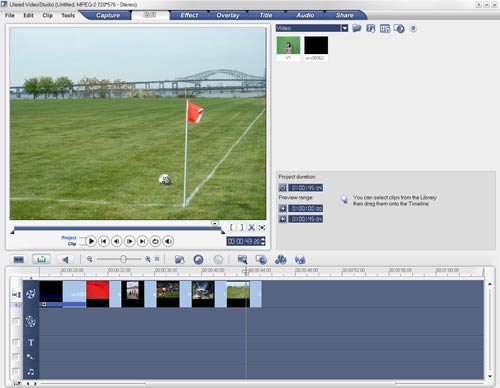Open the Share step tab

[345, 15]
